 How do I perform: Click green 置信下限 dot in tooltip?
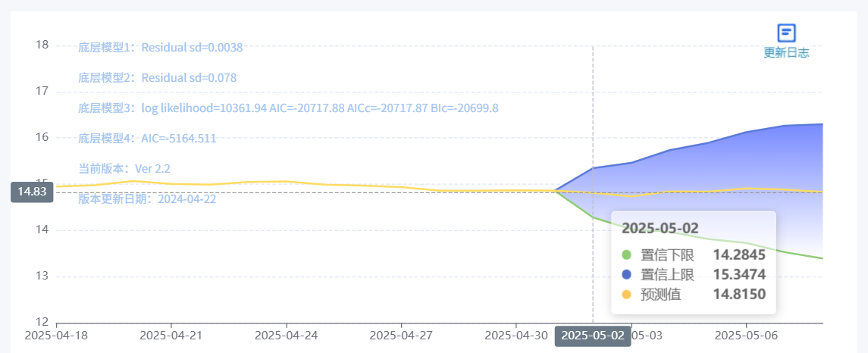tap(627, 255)
